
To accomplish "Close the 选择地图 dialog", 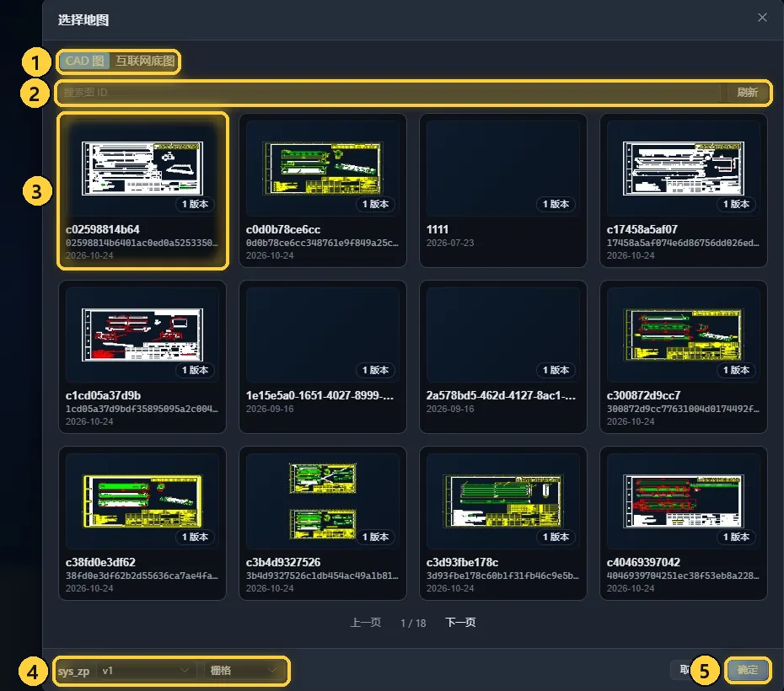I will pos(762,18).
